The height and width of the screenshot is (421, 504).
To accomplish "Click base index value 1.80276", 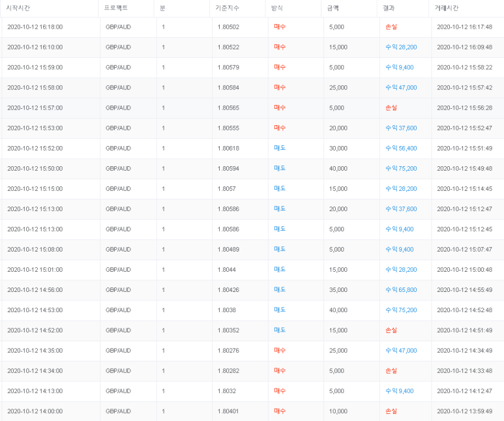I will (229, 351).
